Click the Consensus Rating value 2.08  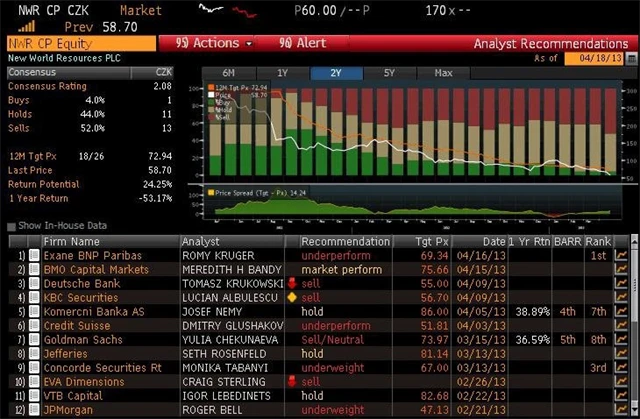point(162,86)
